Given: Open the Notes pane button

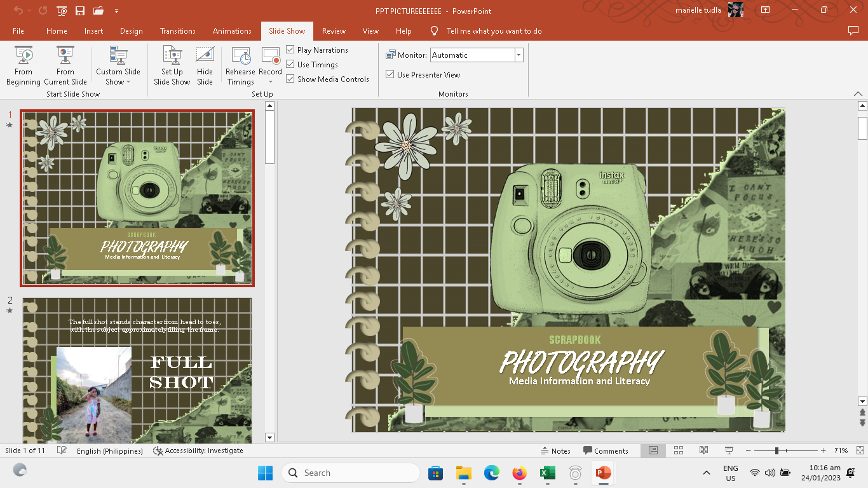Looking at the screenshot, I should point(555,451).
